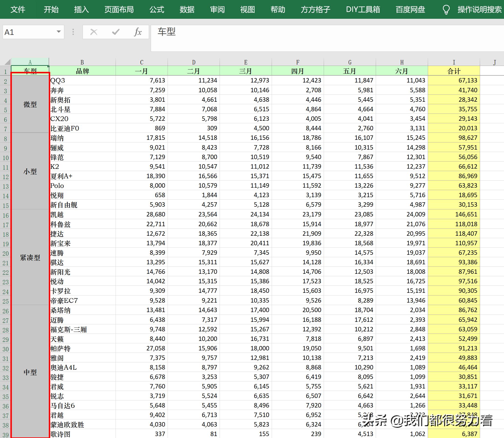Open the 百度网盘 tab
The image size is (504, 438).
(410, 10)
